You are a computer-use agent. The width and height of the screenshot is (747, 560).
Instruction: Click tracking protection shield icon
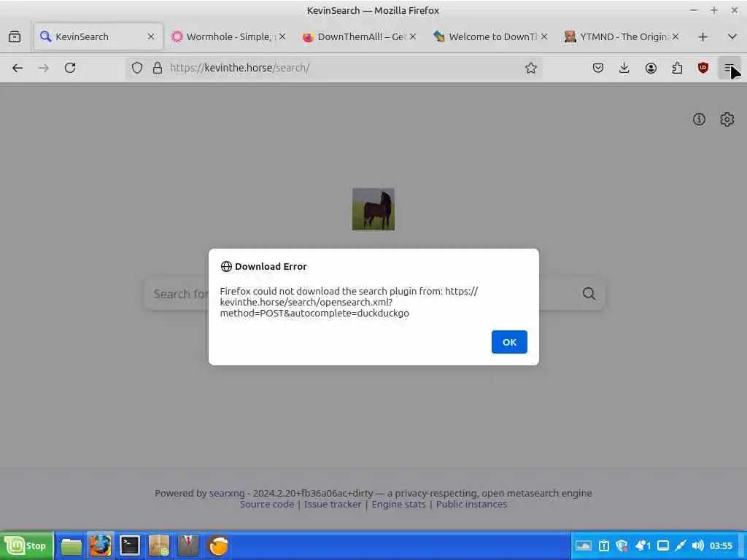(136, 68)
